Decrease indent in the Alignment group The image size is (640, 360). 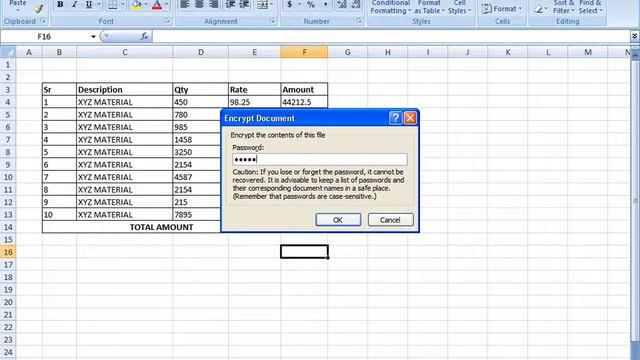point(230,4)
